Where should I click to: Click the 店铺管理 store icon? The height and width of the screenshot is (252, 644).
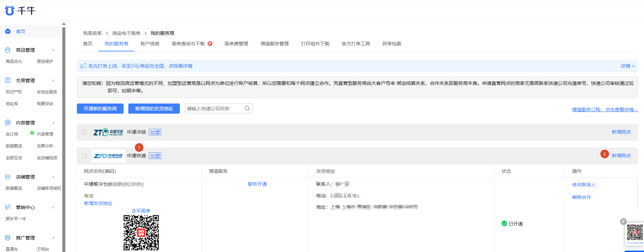8,177
